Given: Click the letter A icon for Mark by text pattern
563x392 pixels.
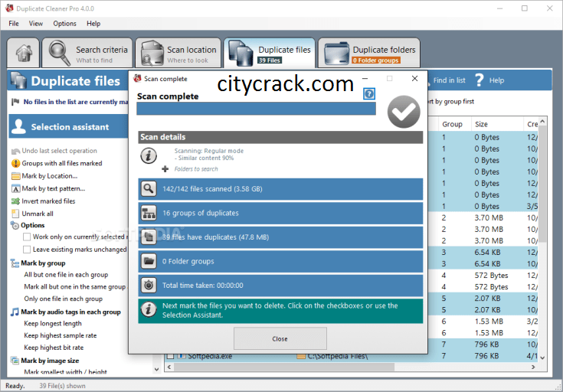Looking at the screenshot, I should pyautogui.click(x=15, y=188).
